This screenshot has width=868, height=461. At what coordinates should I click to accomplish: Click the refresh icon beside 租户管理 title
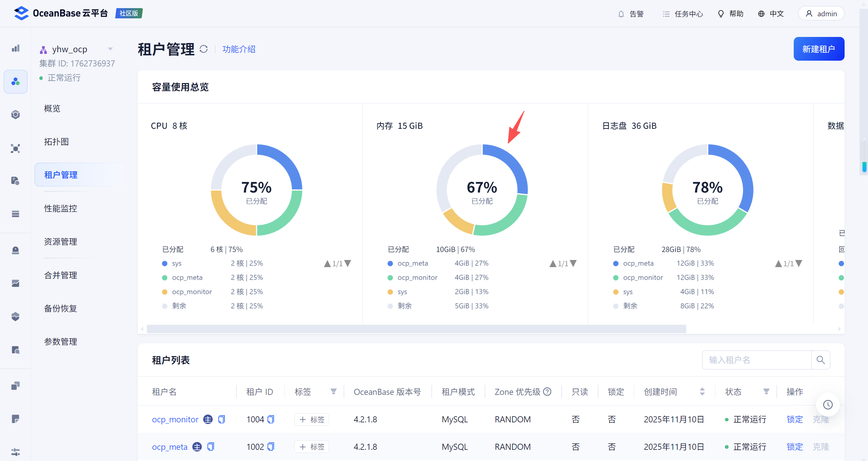pos(204,49)
